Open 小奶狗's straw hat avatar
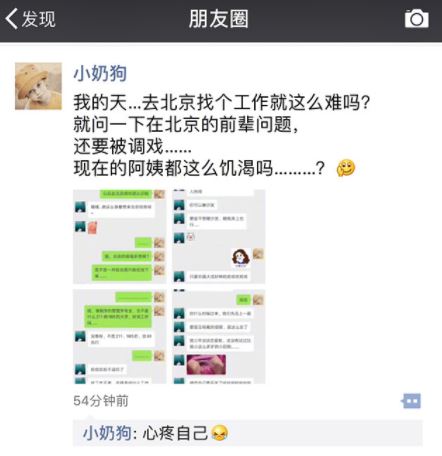This screenshot has width=442, height=456. coord(38,86)
